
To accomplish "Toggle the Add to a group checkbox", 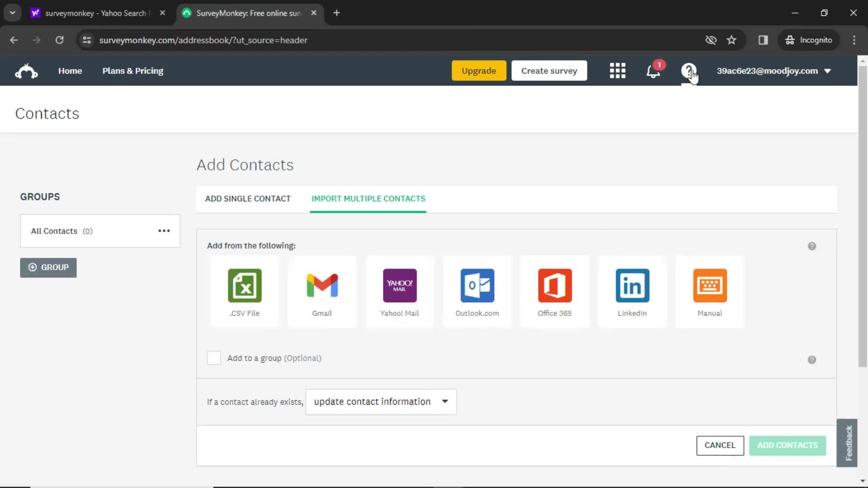I will (x=214, y=358).
